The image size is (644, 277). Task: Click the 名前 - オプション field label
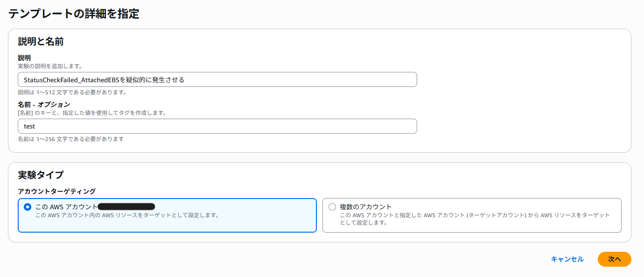pos(44,105)
